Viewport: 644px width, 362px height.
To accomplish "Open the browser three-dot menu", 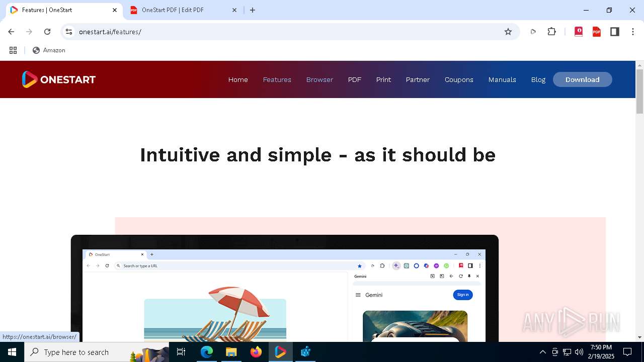I will click(x=633, y=32).
